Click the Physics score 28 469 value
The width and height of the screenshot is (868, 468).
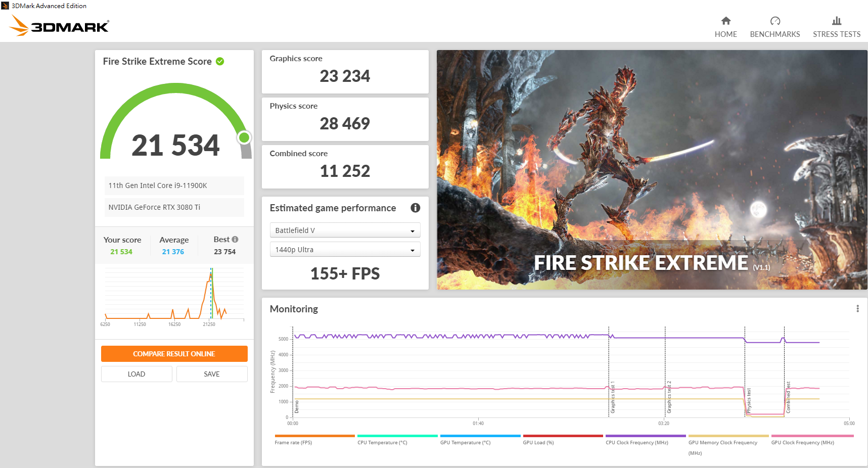(345, 124)
